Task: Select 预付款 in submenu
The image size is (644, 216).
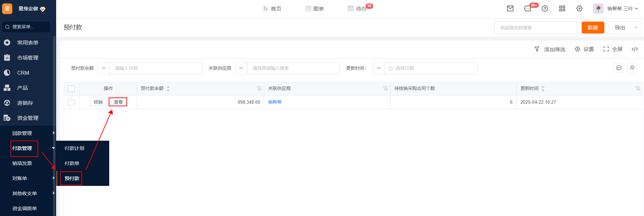Action: 72,178
